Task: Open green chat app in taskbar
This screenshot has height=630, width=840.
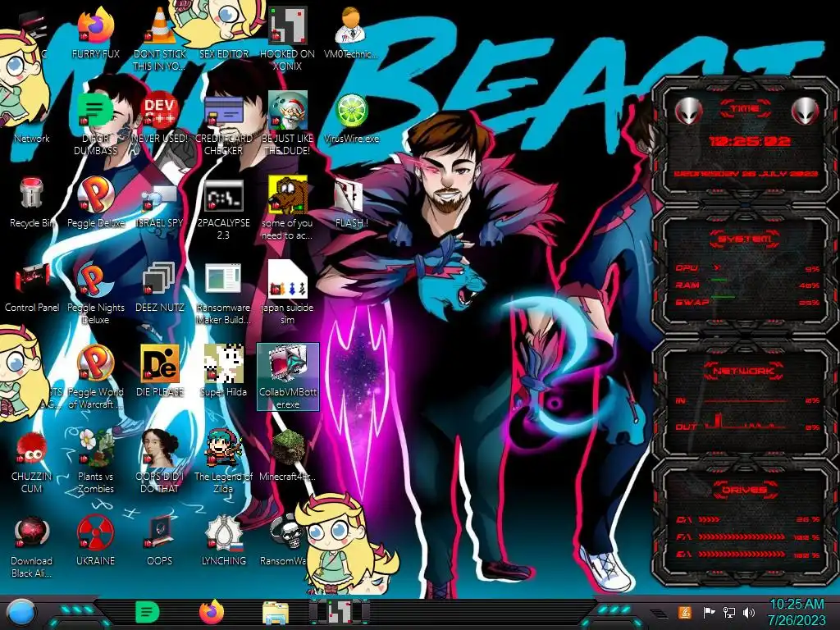Action: click(148, 612)
